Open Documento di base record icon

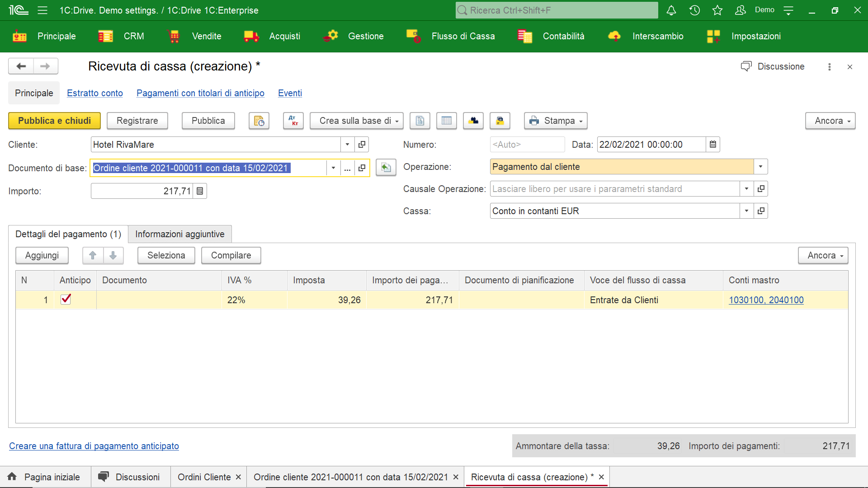[362, 168]
